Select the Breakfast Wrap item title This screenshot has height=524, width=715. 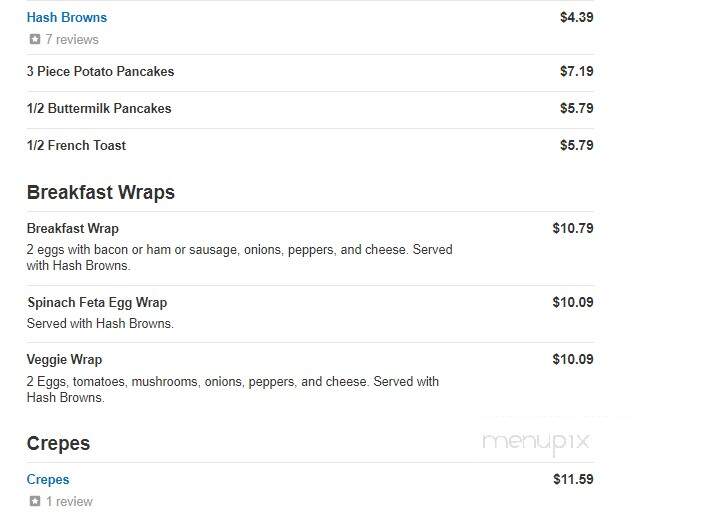(x=73, y=228)
